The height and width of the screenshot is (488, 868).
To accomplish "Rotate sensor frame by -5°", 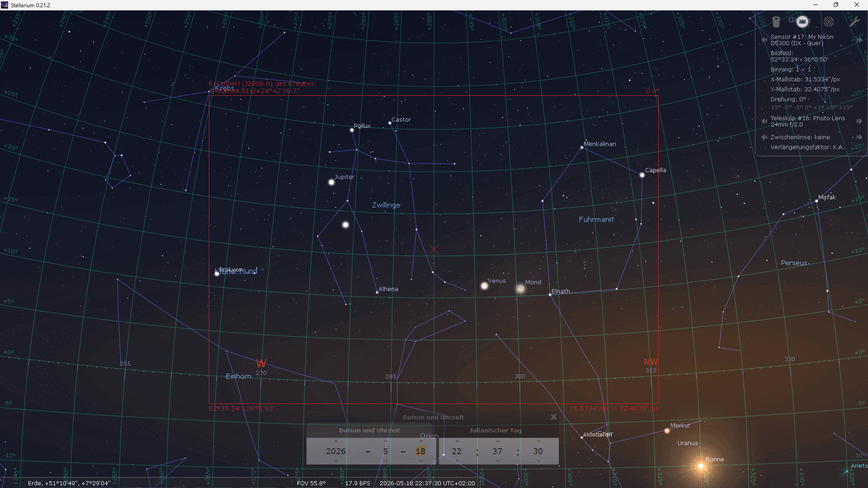I will coord(788,108).
